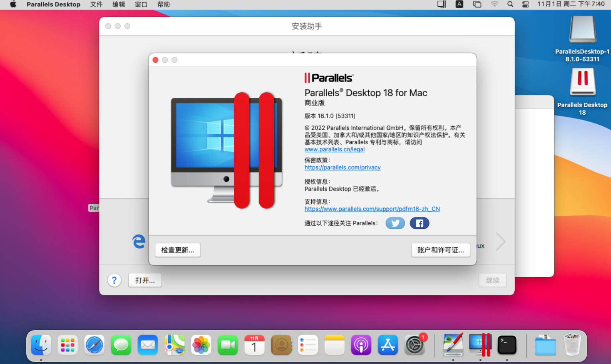Open the 窗口 menu
611x364 pixels.
[x=141, y=4]
